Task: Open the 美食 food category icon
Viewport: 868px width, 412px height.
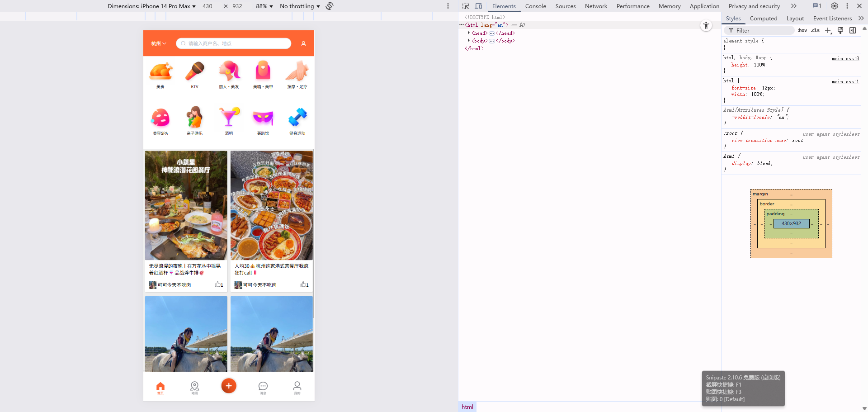Action: (160, 71)
